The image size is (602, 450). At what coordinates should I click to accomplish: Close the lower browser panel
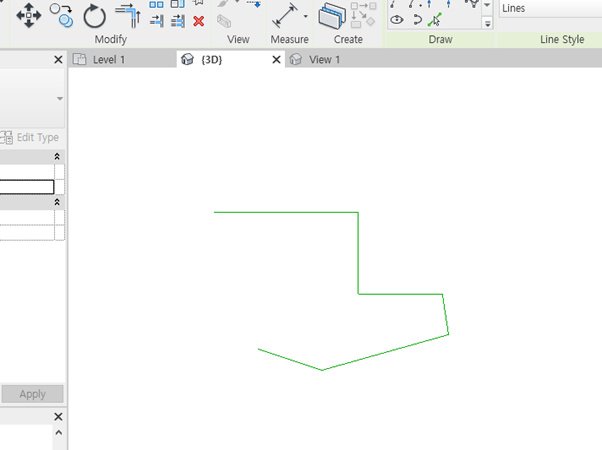tap(58, 417)
